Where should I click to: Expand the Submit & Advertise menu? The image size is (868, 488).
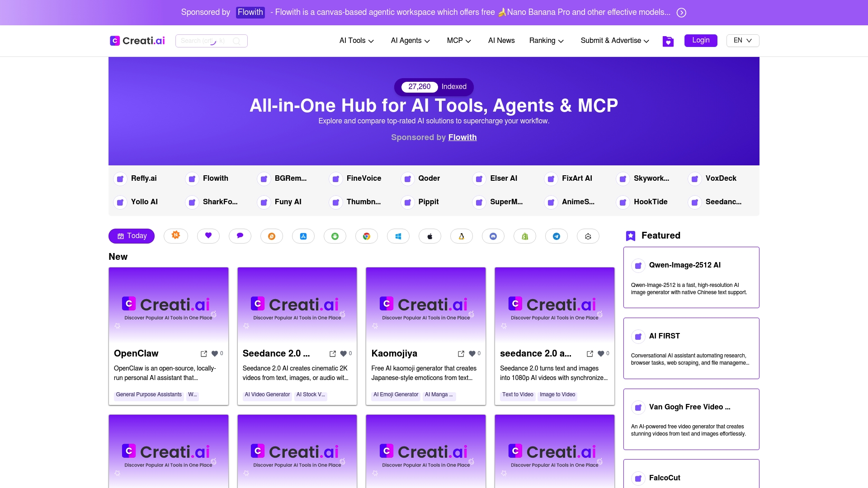(x=614, y=41)
